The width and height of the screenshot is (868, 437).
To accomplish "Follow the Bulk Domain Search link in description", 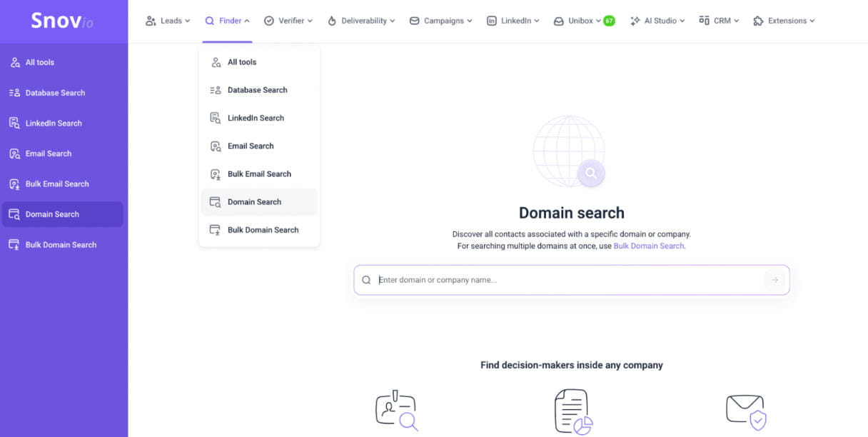I will 649,246.
